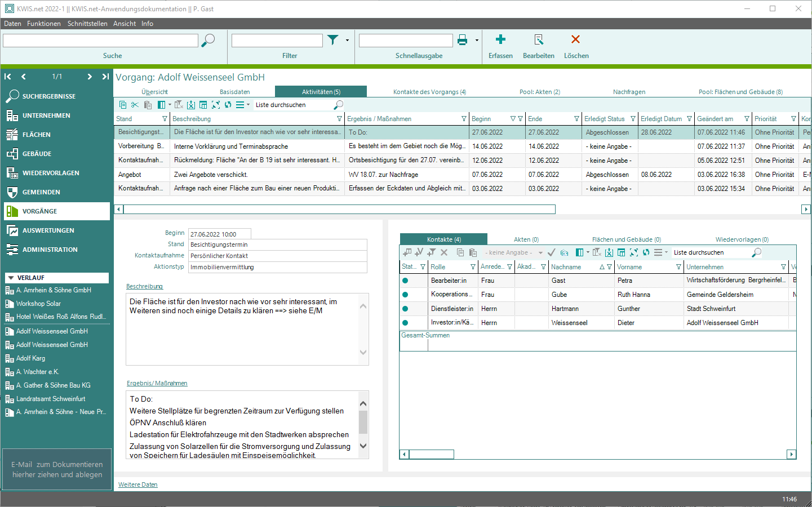Select Vorbereitung row in activities table
This screenshot has width=812, height=507.
(462, 146)
